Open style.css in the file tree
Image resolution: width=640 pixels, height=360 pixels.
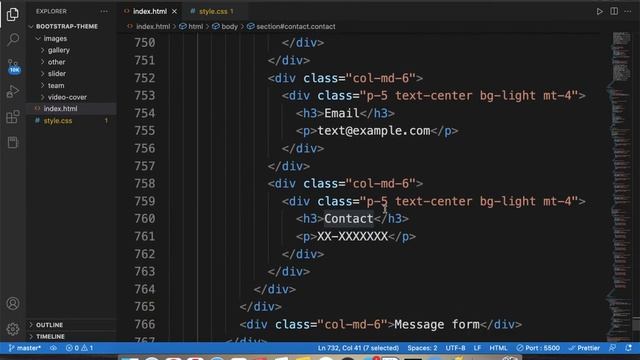point(58,121)
